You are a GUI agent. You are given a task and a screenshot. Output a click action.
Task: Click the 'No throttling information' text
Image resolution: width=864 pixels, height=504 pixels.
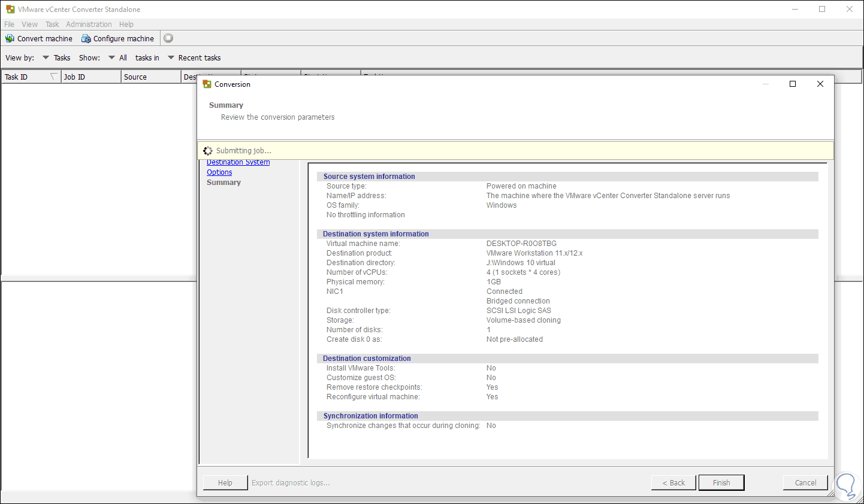[x=365, y=215]
